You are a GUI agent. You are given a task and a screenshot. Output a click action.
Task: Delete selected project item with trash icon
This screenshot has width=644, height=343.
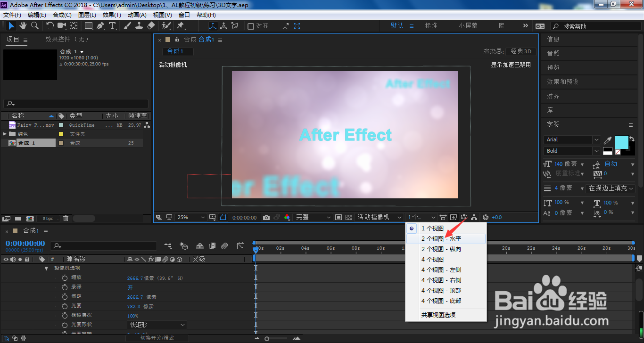pyautogui.click(x=66, y=218)
